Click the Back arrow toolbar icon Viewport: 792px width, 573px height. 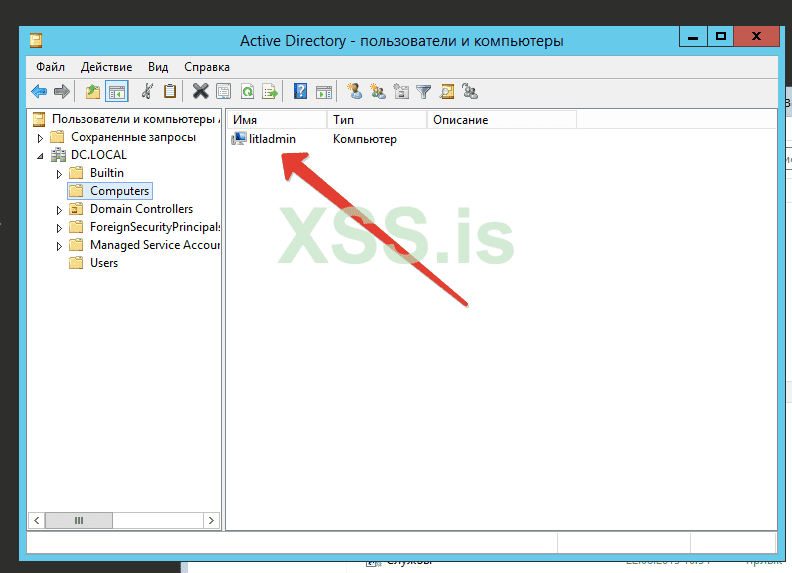[x=39, y=91]
